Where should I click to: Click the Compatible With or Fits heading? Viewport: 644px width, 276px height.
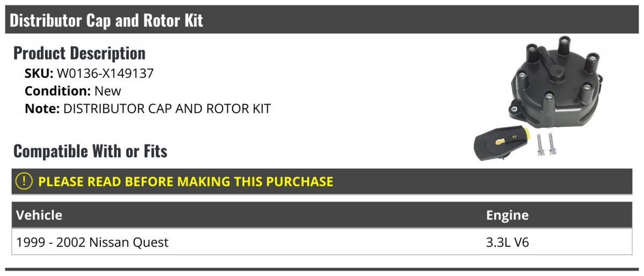click(x=90, y=151)
